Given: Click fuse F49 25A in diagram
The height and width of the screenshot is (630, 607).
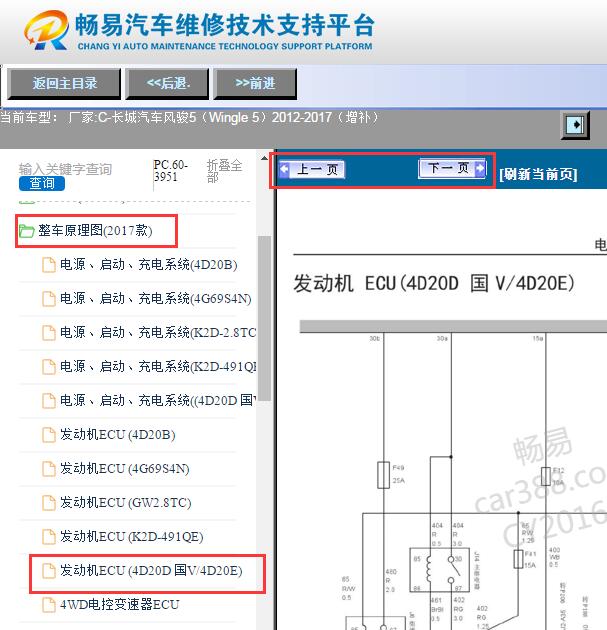Looking at the screenshot, I should 384,475.
